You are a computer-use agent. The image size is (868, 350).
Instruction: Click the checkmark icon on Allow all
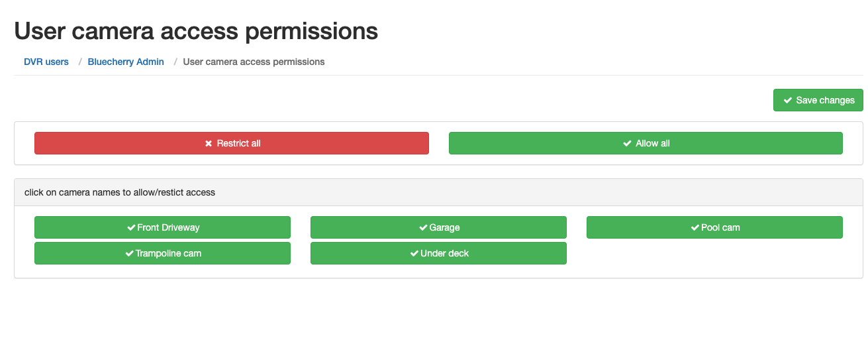[x=627, y=143]
